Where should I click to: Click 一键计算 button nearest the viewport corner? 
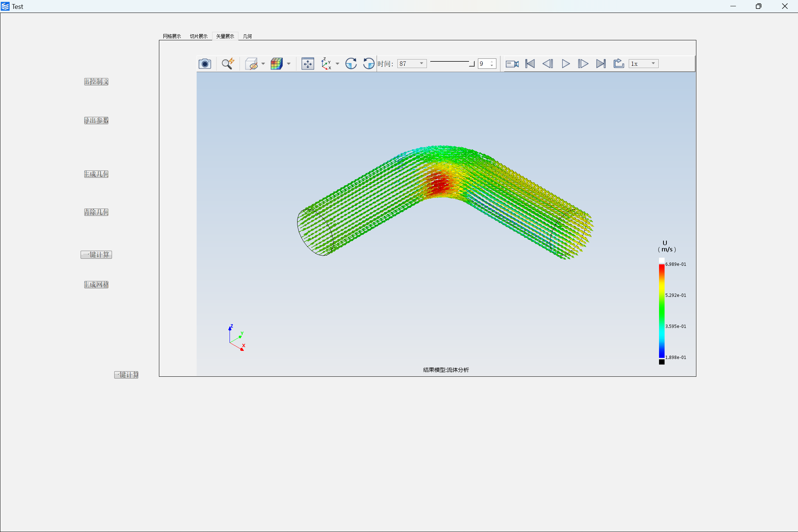[x=126, y=375]
